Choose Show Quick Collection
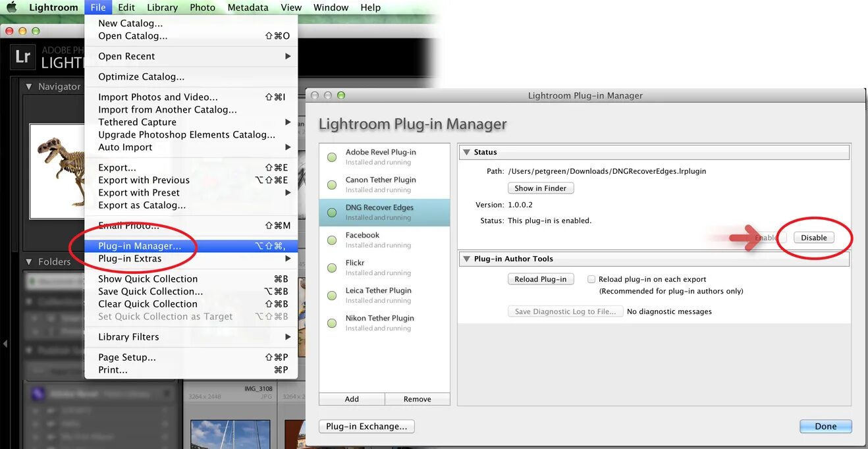The height and width of the screenshot is (449, 868). point(191,278)
